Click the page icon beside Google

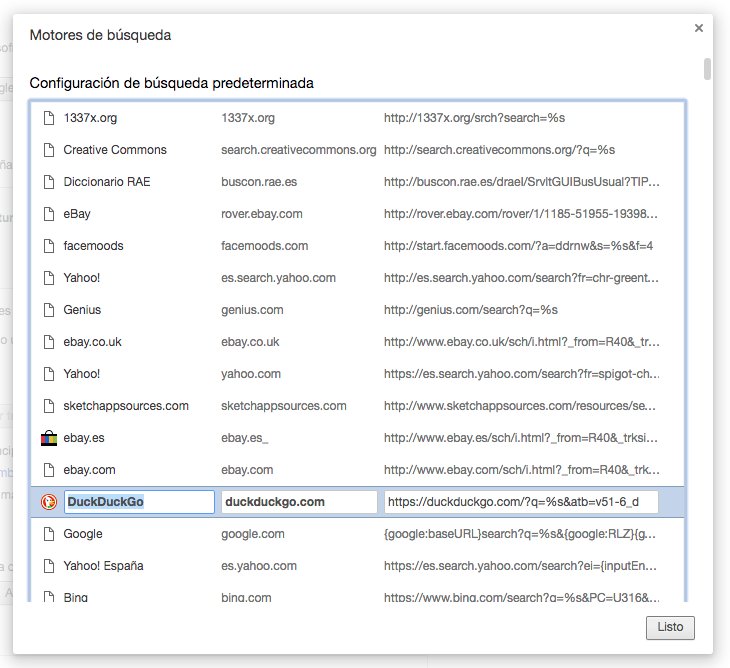(49, 534)
